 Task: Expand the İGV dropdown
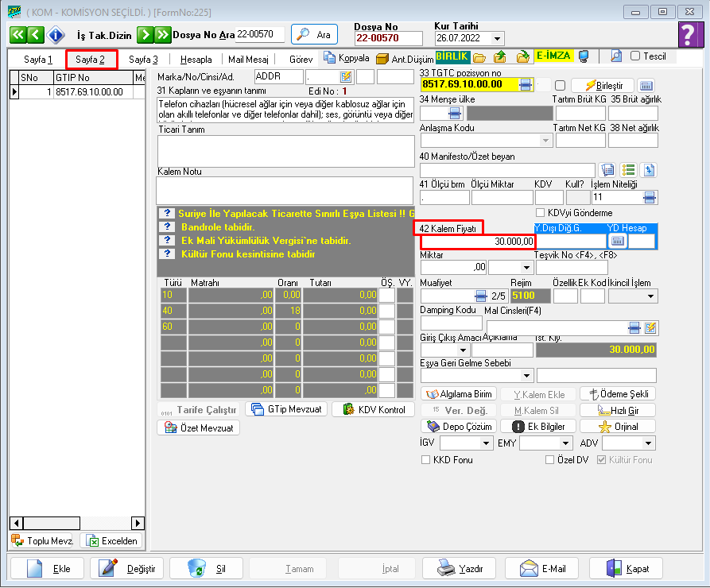pos(487,443)
